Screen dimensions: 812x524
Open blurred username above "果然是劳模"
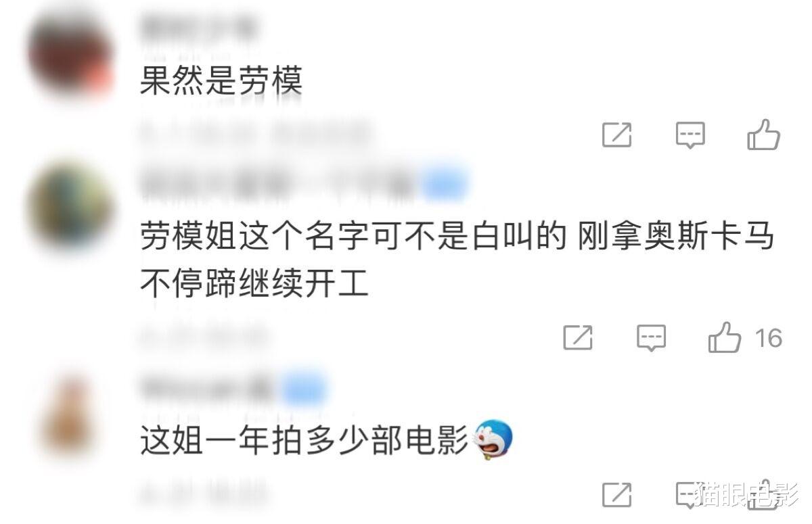[x=200, y=28]
